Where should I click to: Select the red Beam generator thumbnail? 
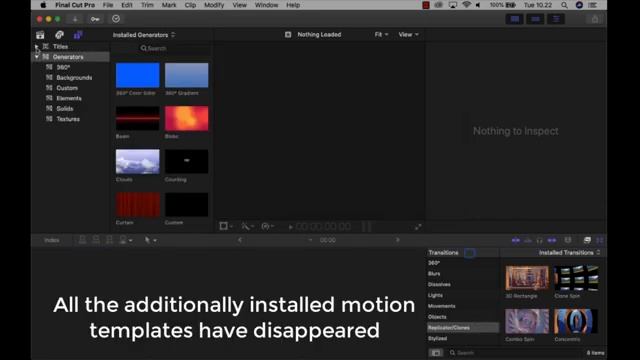tap(138, 118)
